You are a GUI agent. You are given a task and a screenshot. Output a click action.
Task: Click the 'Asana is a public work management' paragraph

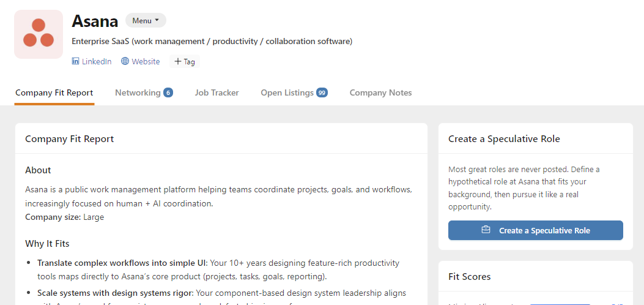[219, 197]
